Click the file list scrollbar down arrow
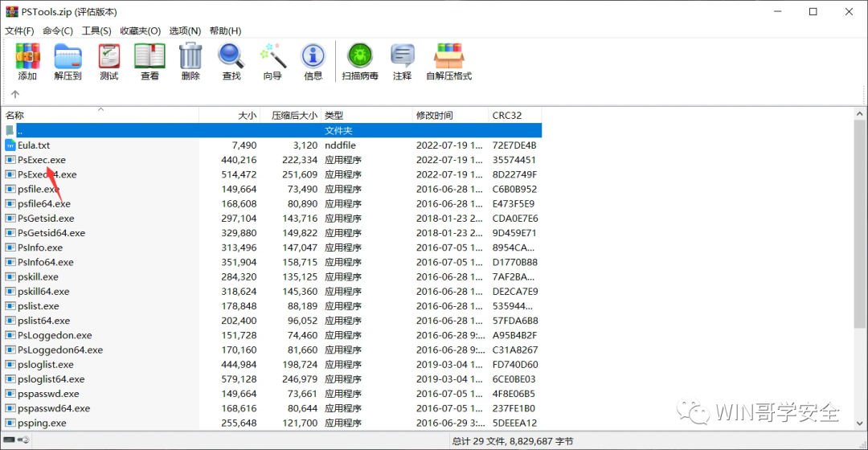Screen dimensions: 868x450 (859, 423)
